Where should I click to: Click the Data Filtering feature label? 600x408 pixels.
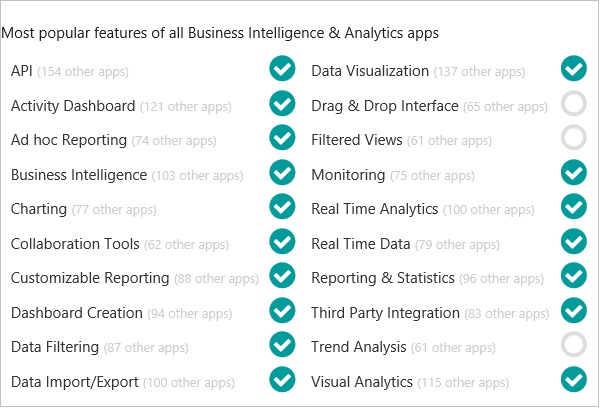55,347
